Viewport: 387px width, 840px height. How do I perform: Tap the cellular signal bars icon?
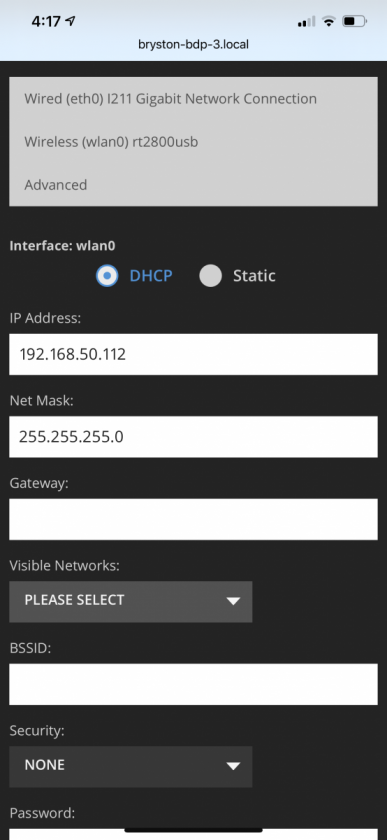coord(307,21)
